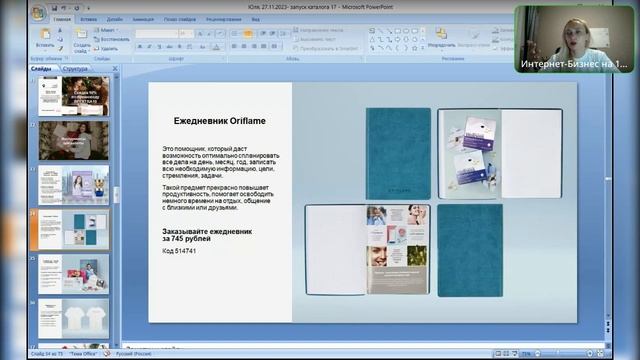Image resolution: width=640 pixels, height=360 pixels.
Task: Switch to the Дизайн ribbon tab
Action: 115,19
